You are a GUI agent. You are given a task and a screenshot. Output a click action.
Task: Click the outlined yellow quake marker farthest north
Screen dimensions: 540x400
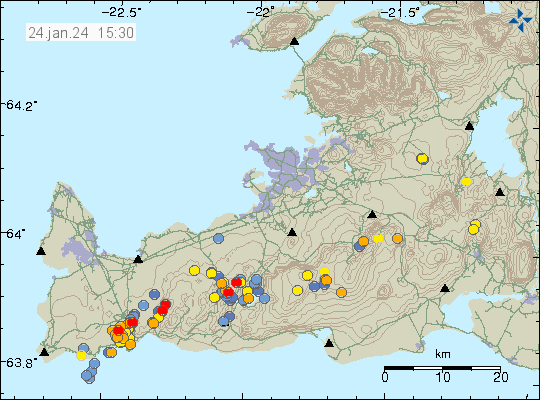(422, 158)
